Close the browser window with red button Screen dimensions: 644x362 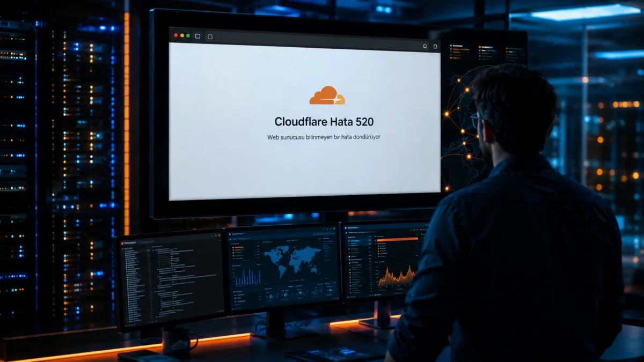pyautogui.click(x=176, y=35)
